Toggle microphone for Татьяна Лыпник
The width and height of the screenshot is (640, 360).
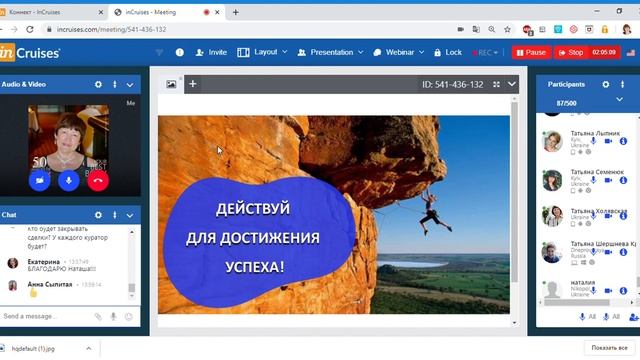tap(593, 141)
